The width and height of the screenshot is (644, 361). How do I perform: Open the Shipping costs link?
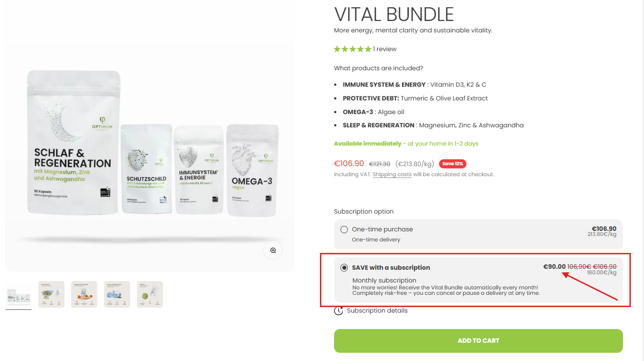tap(392, 174)
